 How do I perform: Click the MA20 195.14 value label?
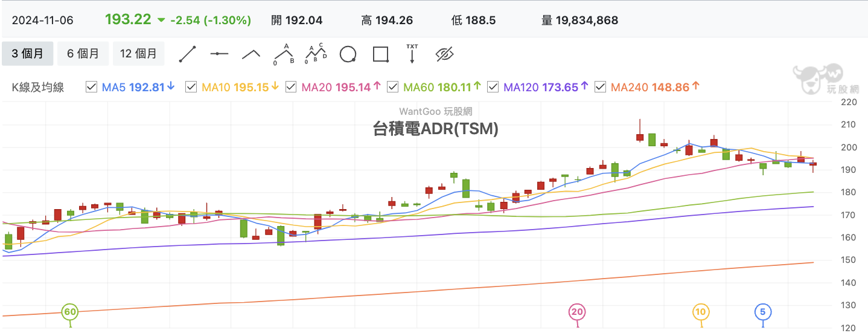pos(341,87)
